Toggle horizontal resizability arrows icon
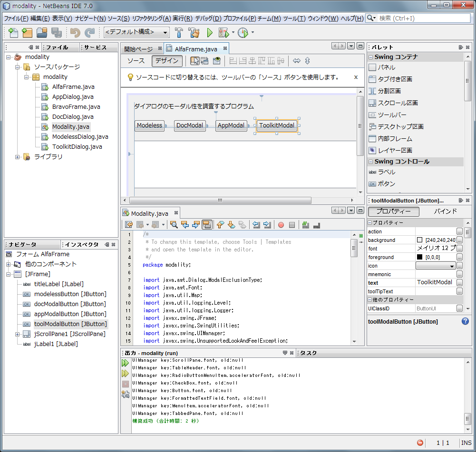The image size is (476, 452). coord(297,61)
